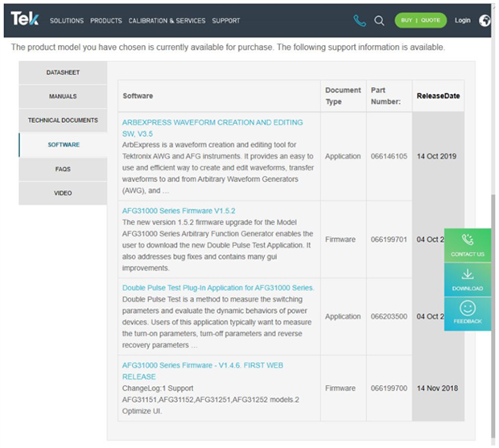
Task: Click the Buy | Quote button
Action: [x=420, y=20]
